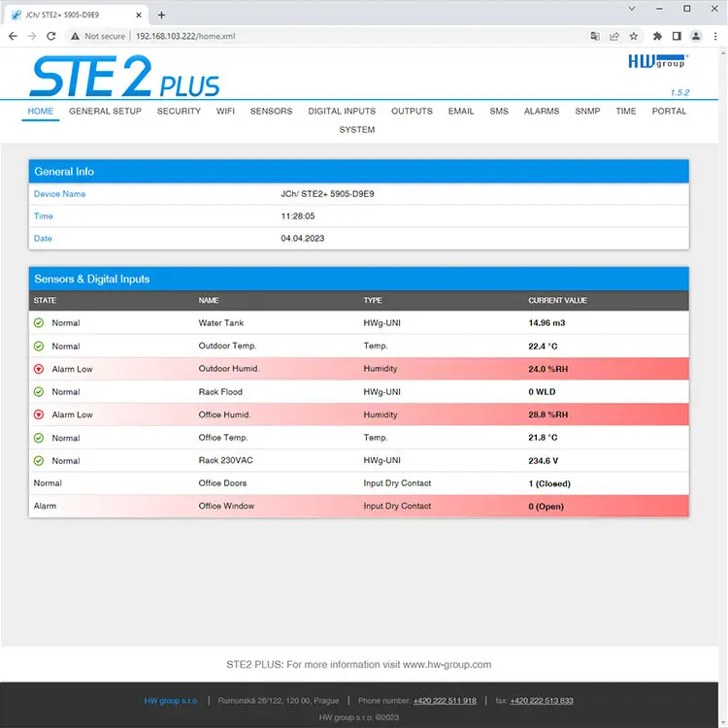Image resolution: width=728 pixels, height=728 pixels.
Task: Open Chrome three-dot menu
Action: (x=715, y=36)
